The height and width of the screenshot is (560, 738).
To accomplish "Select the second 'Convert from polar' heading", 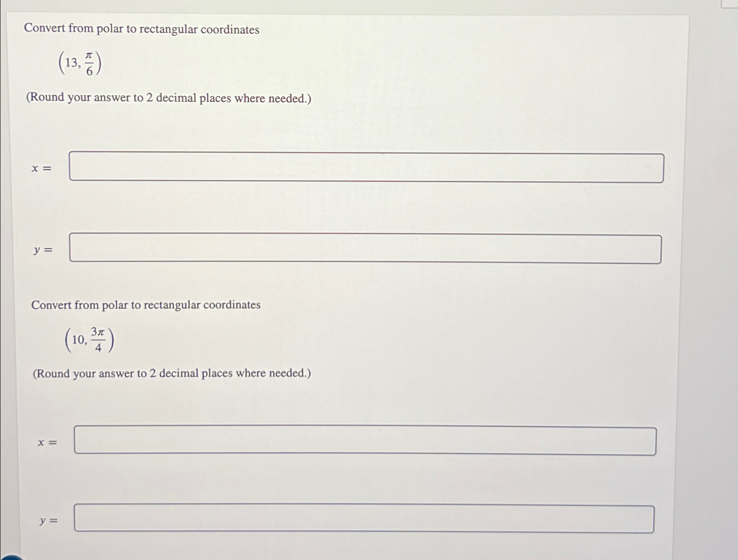I will (x=147, y=305).
